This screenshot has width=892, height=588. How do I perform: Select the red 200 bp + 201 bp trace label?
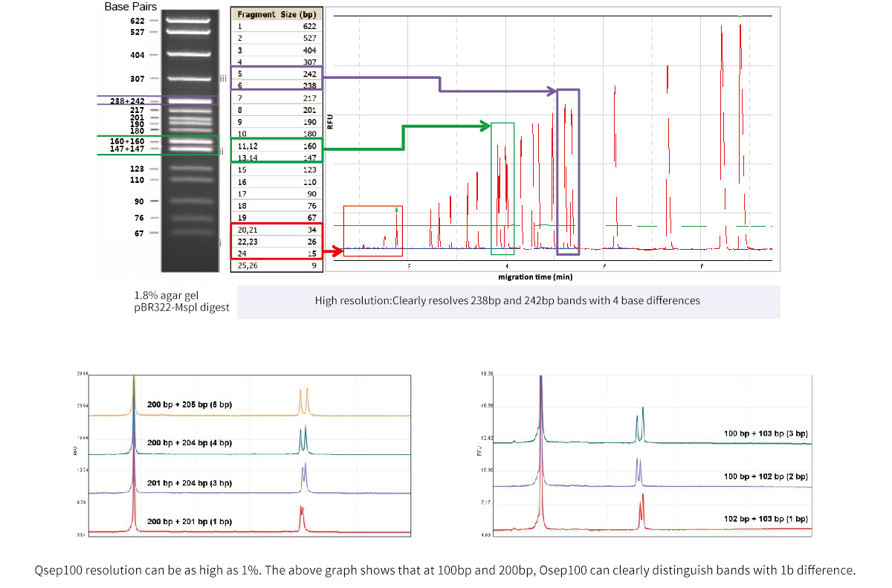[x=190, y=522]
